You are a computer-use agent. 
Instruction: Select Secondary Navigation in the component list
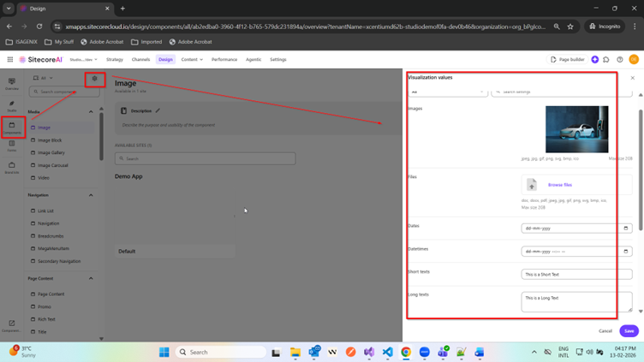pyautogui.click(x=59, y=261)
